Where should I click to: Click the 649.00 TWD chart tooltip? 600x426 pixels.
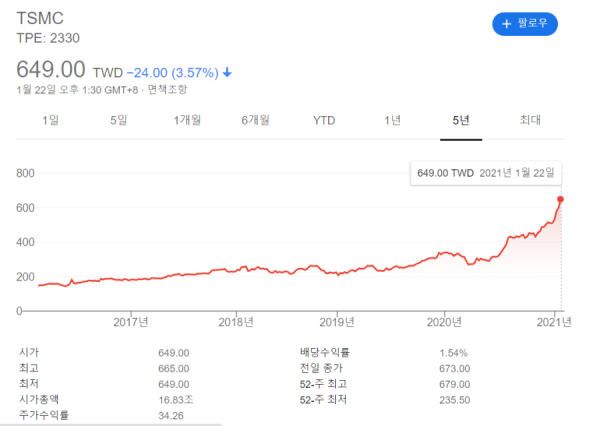tap(485, 172)
